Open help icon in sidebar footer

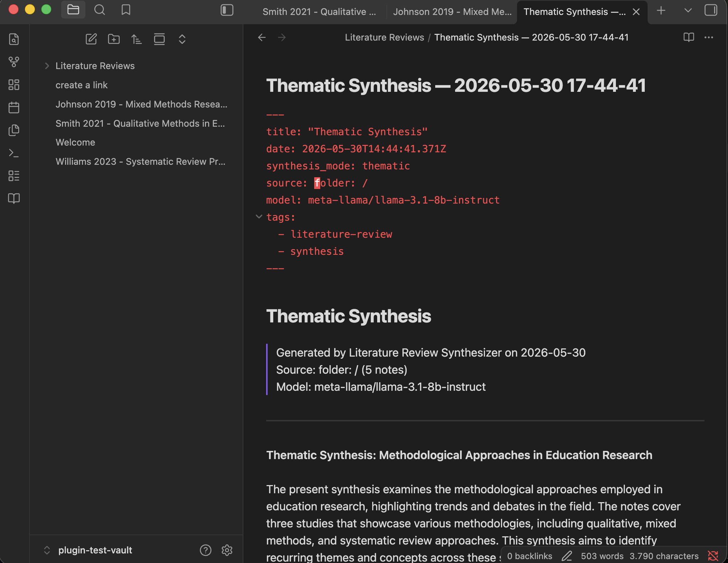point(206,550)
